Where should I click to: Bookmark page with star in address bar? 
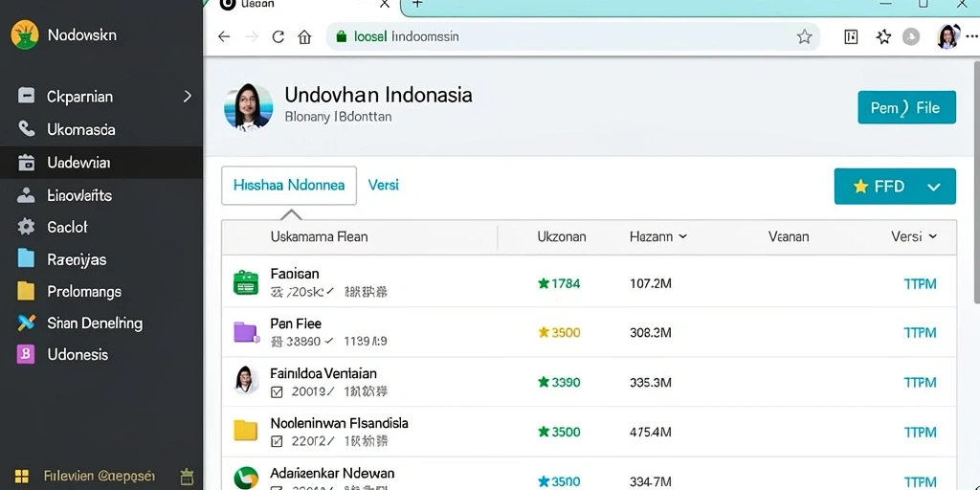(x=804, y=37)
